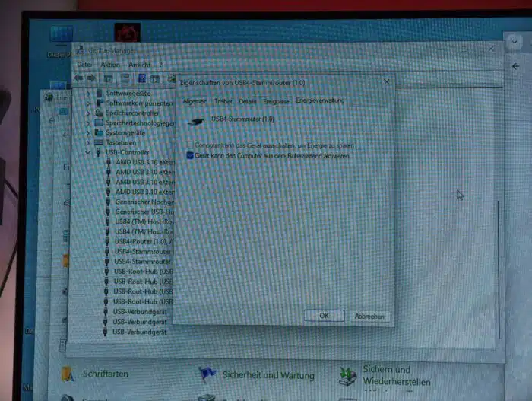Select the Speichercontroller tree label

(x=132, y=113)
